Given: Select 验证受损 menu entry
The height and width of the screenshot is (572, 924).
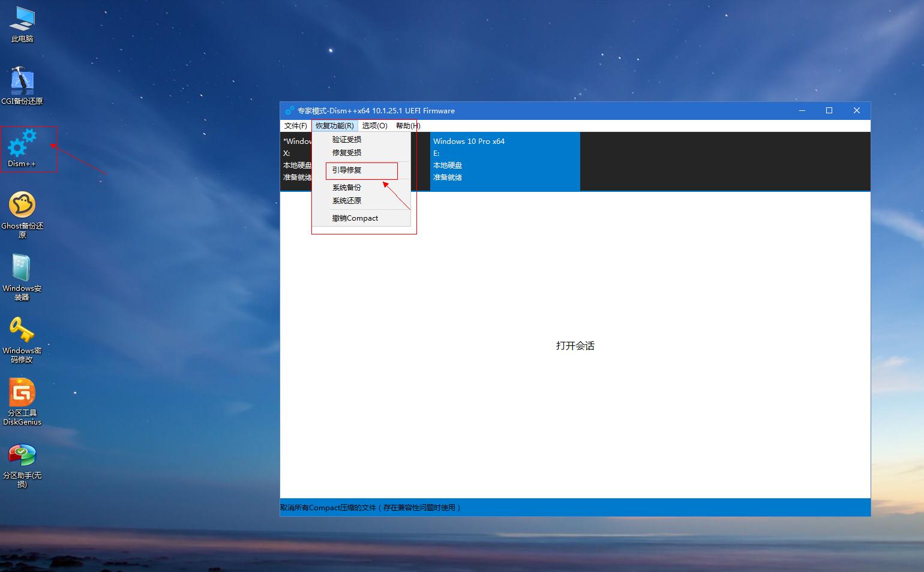Looking at the screenshot, I should point(346,139).
